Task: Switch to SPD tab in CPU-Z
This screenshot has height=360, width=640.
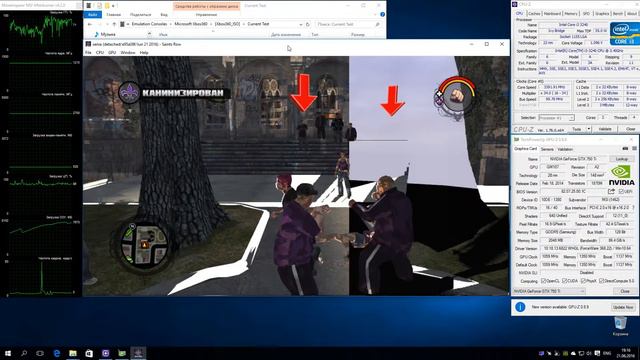Action: click(x=586, y=13)
